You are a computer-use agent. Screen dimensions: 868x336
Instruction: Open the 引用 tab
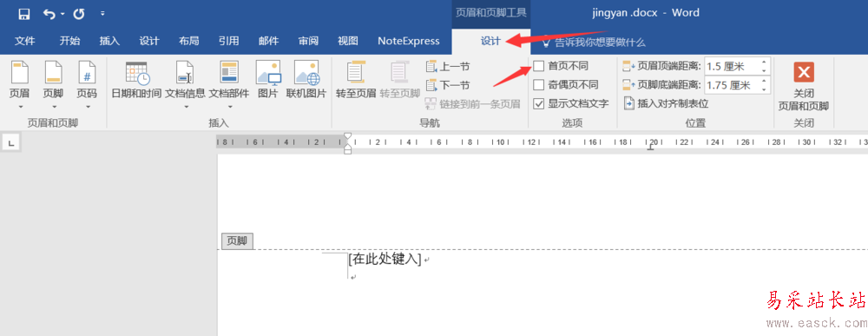tap(228, 41)
